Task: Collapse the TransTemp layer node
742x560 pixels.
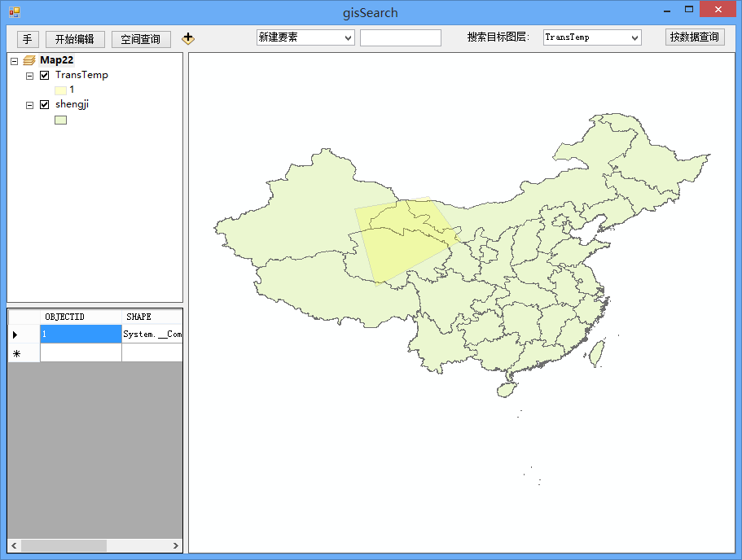Action: coord(30,76)
